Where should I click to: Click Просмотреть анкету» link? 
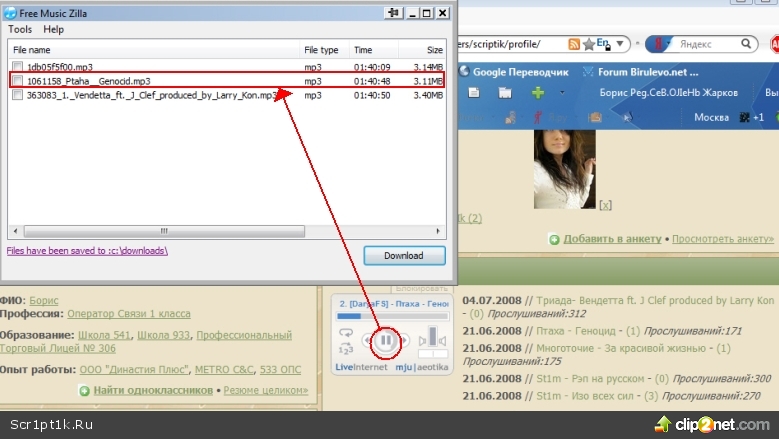pyautogui.click(x=723, y=239)
